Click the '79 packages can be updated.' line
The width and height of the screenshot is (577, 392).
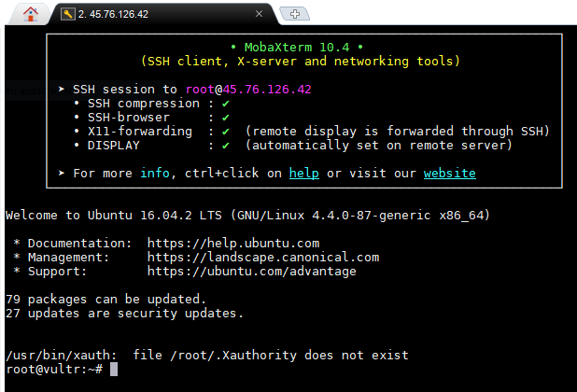coord(106,300)
